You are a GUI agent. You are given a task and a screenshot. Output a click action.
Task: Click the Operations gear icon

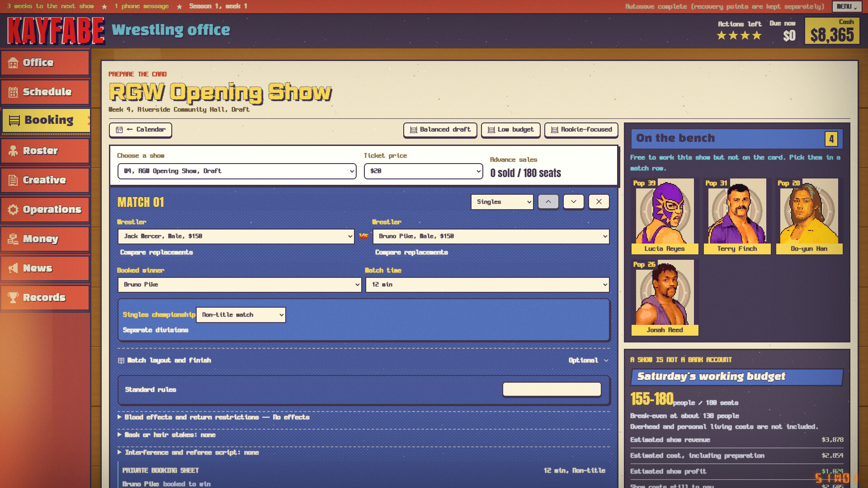pos(13,210)
